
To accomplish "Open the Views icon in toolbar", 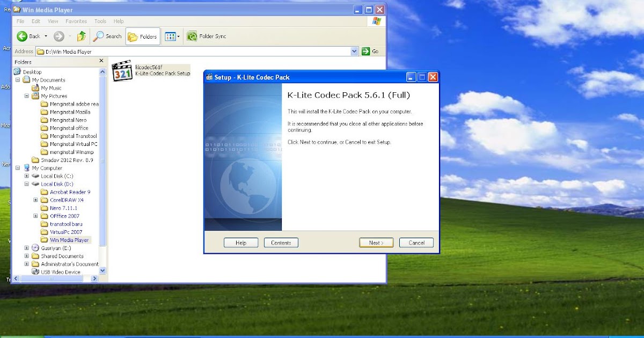I will 170,36.
